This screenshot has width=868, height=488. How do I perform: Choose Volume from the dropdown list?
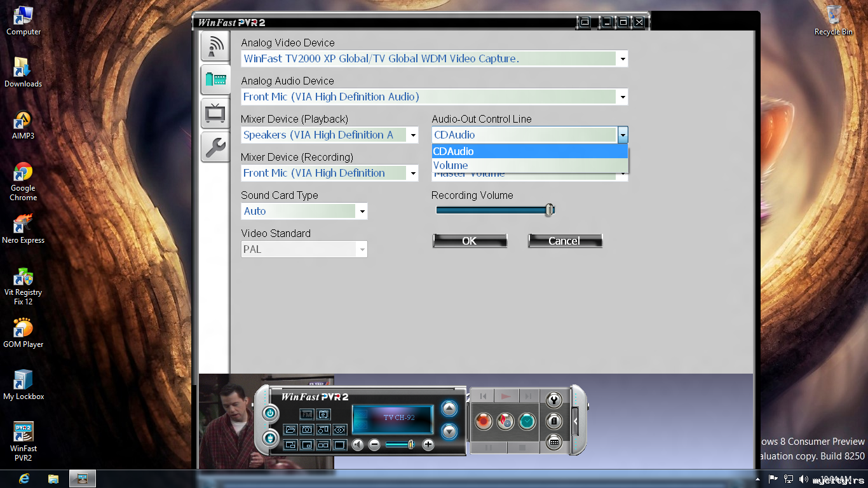(x=530, y=165)
